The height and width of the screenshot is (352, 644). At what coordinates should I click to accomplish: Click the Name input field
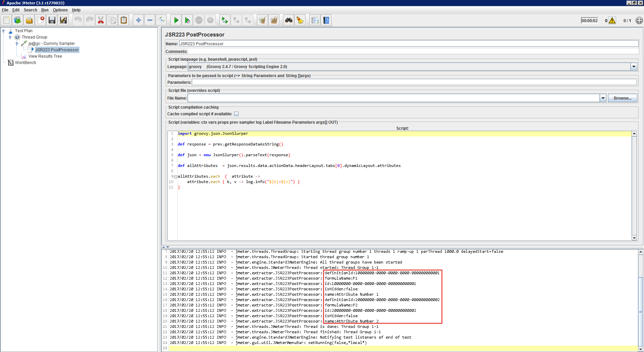(409, 44)
